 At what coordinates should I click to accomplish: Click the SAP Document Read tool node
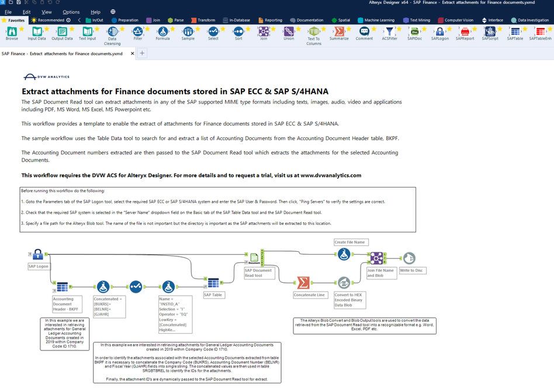coord(254,258)
